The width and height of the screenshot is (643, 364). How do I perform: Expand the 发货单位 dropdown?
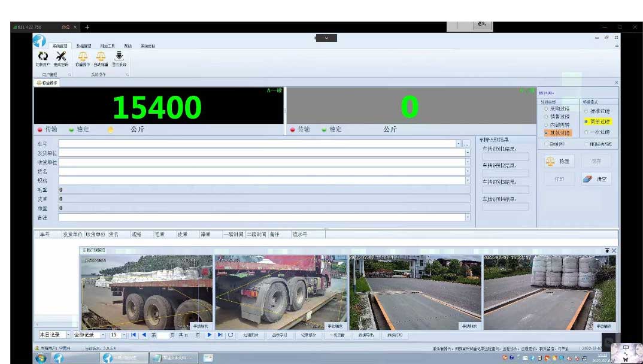(x=468, y=153)
